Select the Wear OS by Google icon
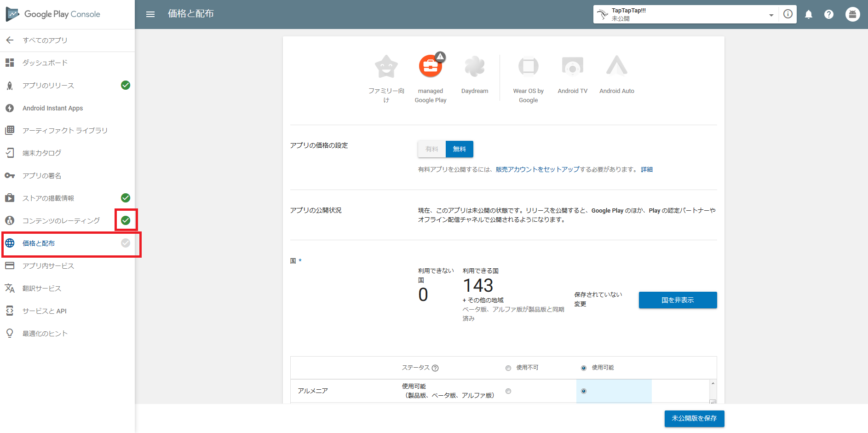This screenshot has width=868, height=433. pos(528,67)
